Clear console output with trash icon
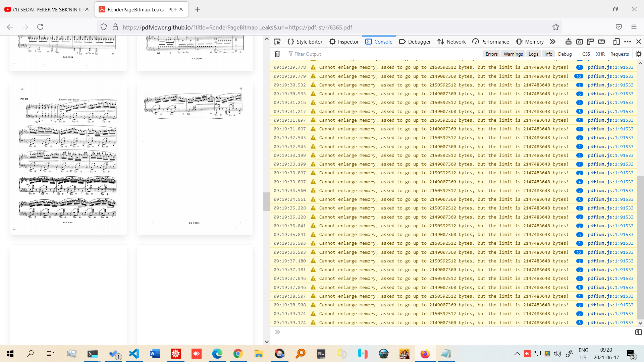The image size is (644, 362). 277,54
